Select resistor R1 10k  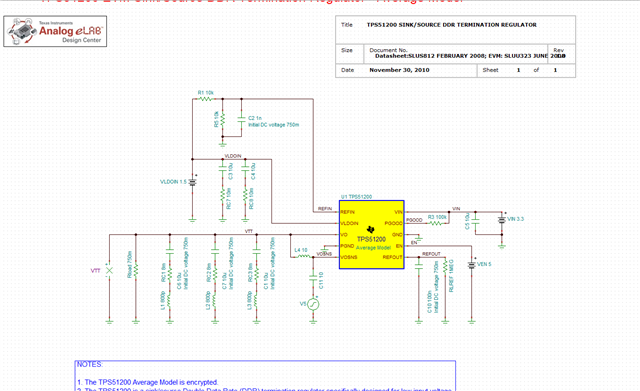tap(206, 99)
